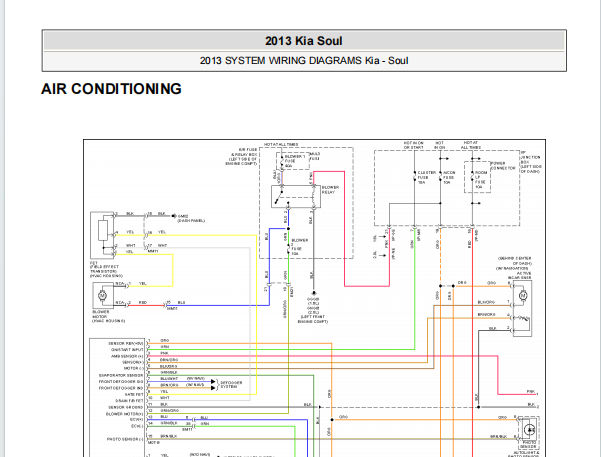Click the CLUSTER FUSE 10A label
The height and width of the screenshot is (457, 601).
tap(426, 178)
